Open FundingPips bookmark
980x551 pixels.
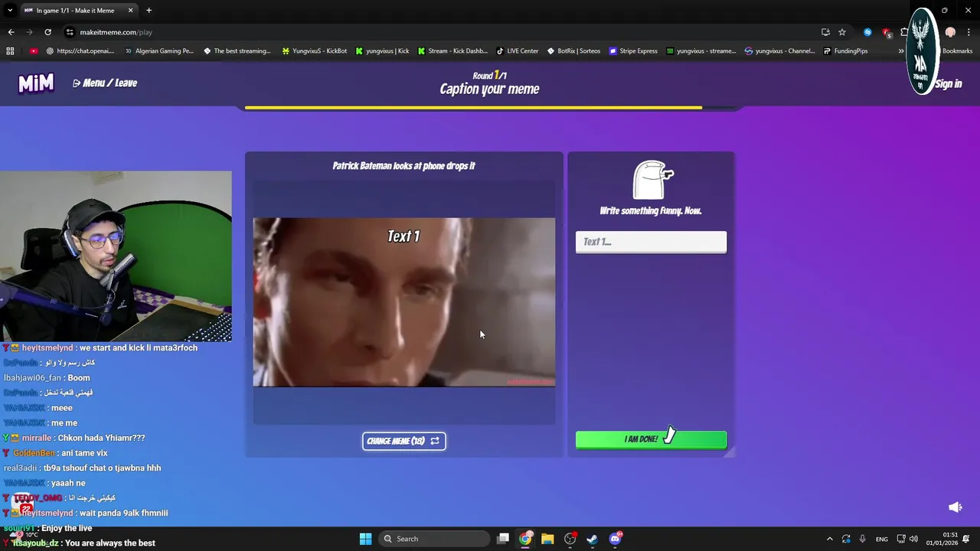coord(845,51)
